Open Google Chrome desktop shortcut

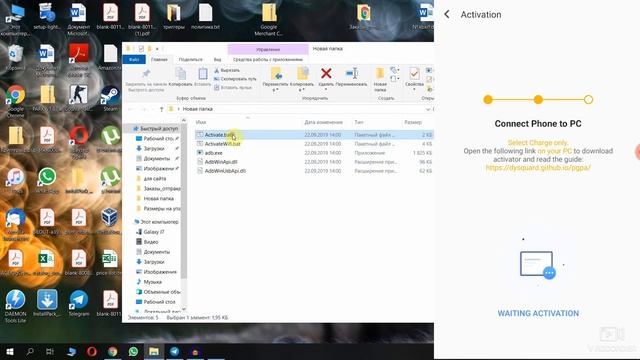click(16, 100)
